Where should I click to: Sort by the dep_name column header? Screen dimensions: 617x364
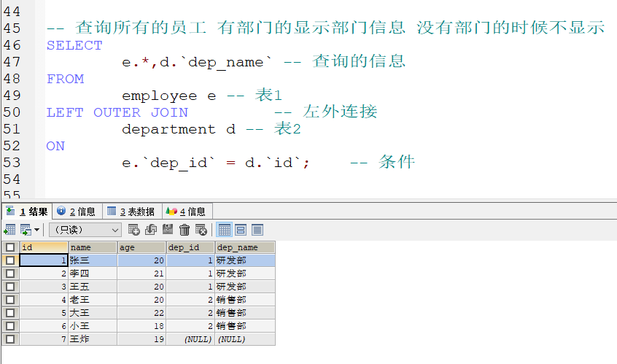click(245, 247)
